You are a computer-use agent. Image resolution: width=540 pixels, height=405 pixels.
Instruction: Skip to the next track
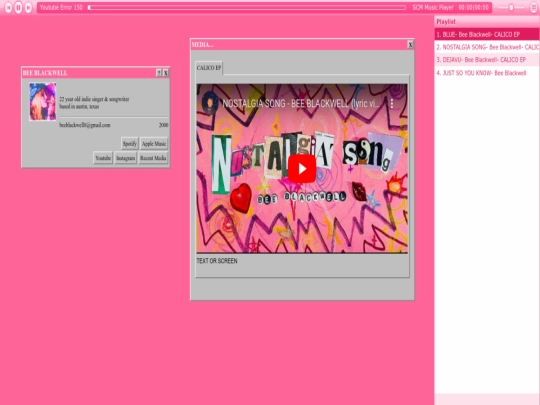pyautogui.click(x=28, y=7)
